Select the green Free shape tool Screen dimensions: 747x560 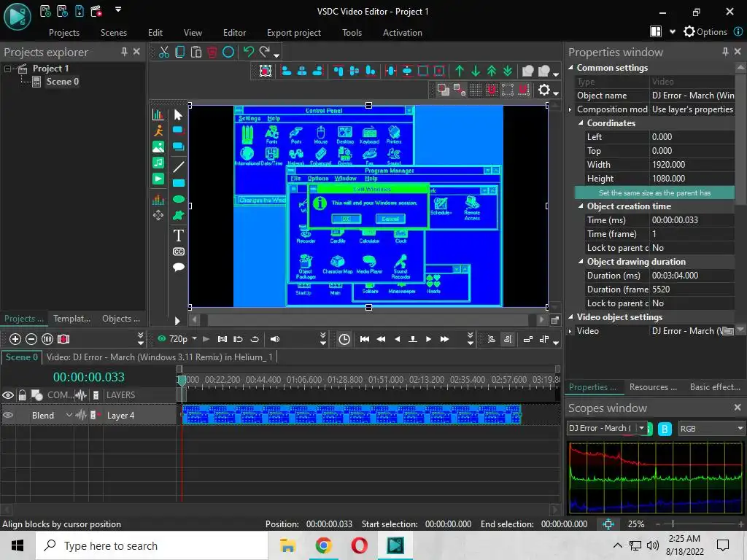178,215
